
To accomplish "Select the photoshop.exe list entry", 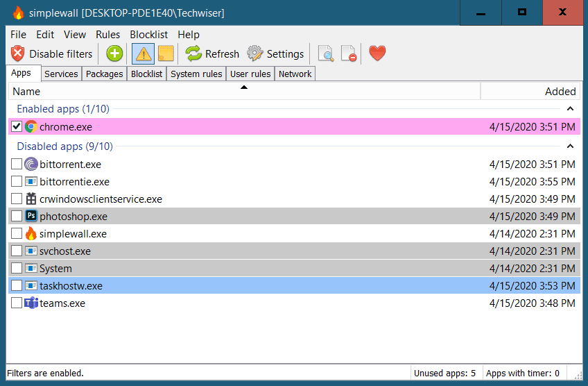I will point(73,217).
